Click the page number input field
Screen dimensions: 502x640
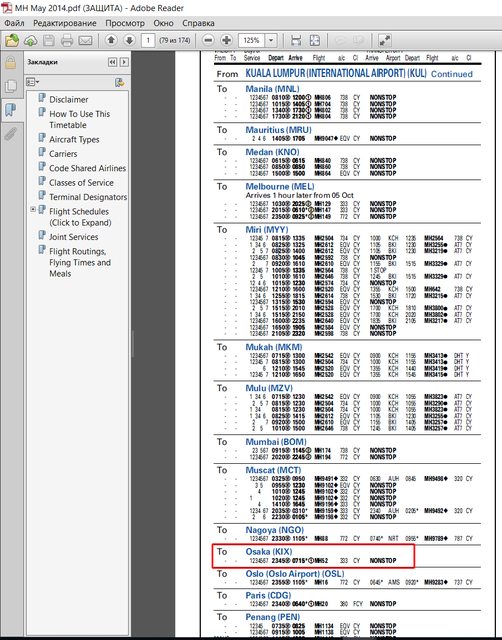148,40
